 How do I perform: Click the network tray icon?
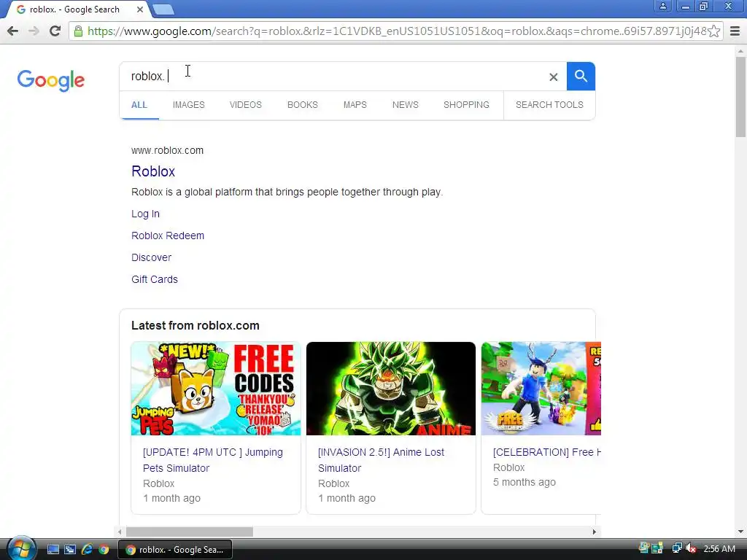[x=677, y=549]
